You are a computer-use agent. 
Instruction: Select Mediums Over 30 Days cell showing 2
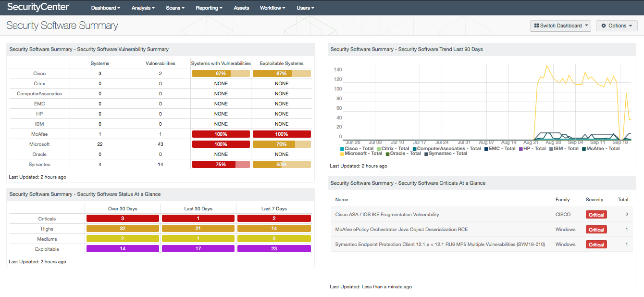click(123, 239)
